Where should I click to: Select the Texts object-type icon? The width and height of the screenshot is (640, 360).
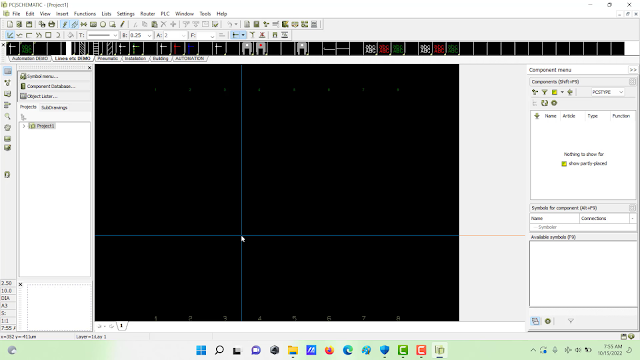(x=93, y=24)
